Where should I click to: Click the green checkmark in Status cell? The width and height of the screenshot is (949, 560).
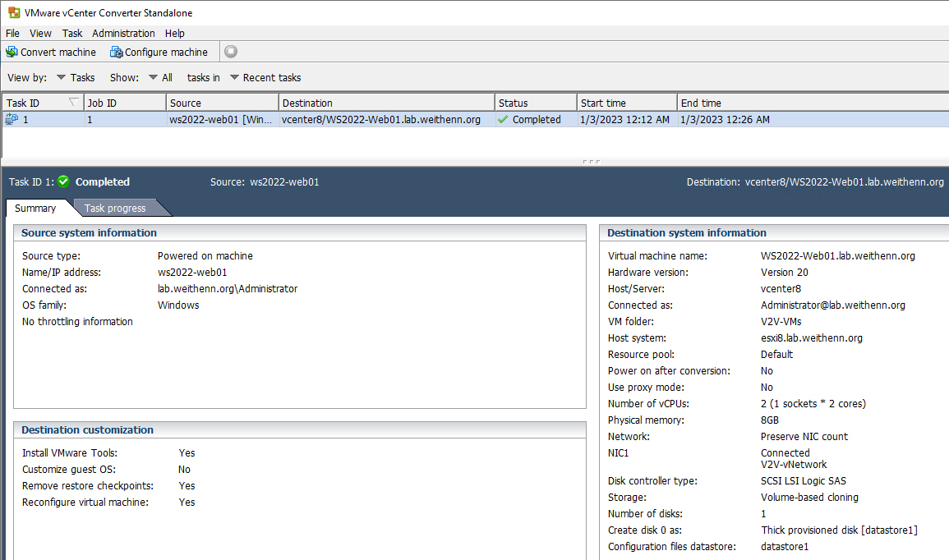502,119
